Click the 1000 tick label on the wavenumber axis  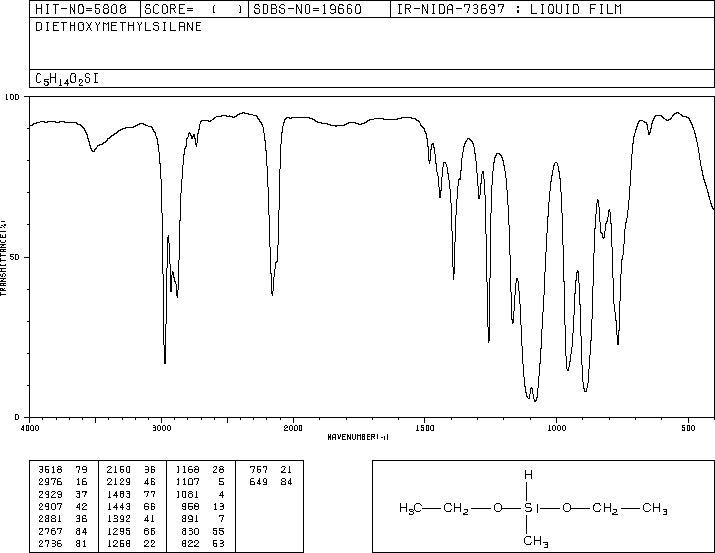tap(556, 428)
